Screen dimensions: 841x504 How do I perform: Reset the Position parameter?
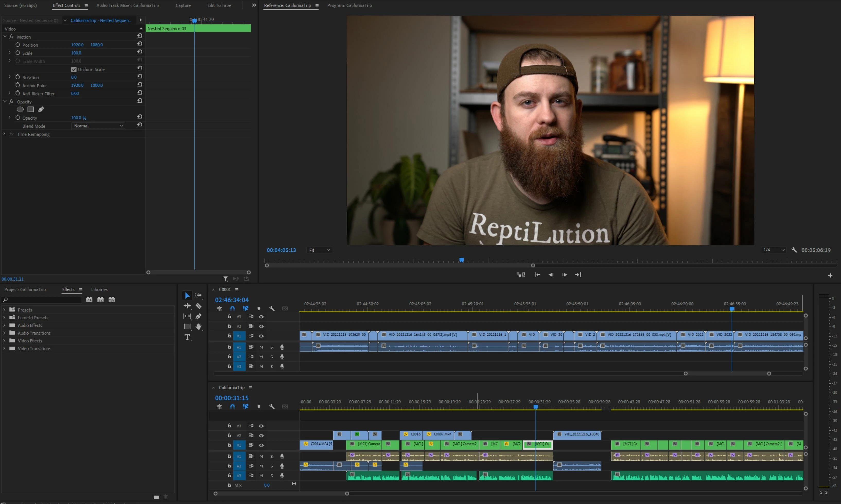139,44
